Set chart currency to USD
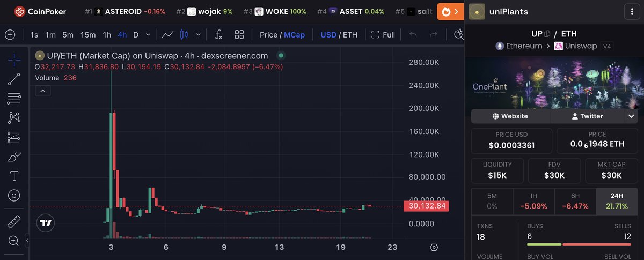The image size is (644, 260). point(328,35)
